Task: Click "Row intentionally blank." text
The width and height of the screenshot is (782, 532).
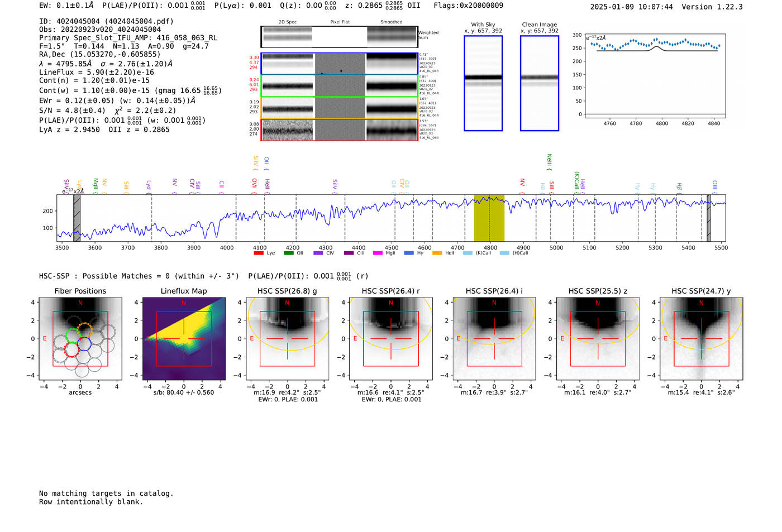Action: click(x=91, y=502)
